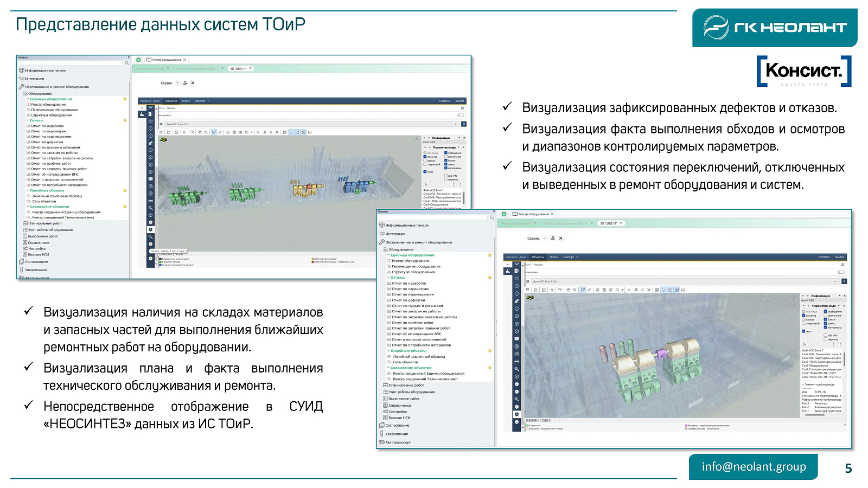868x488 pixels.
Task: Enable the каркас checkbox in lower screenshot
Action: click(x=804, y=319)
